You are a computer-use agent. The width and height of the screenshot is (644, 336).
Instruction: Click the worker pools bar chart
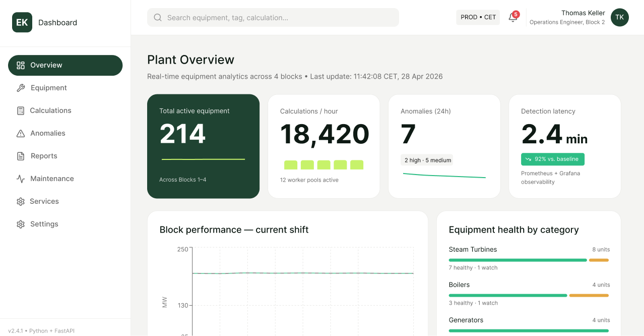pos(324,164)
